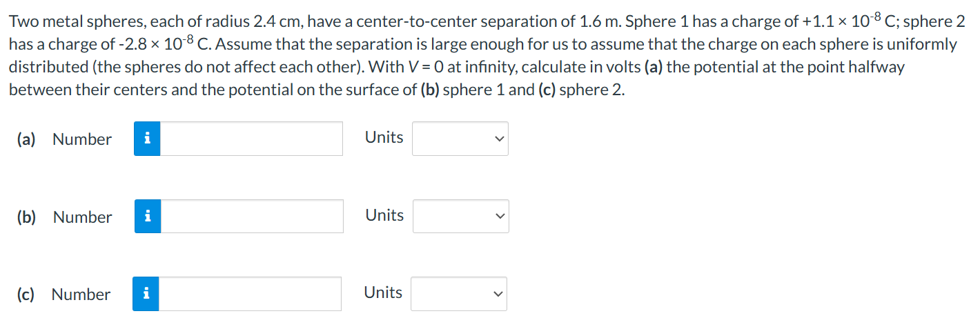Image resolution: width=980 pixels, height=318 pixels.
Task: Click the 'Units' label in row (a)
Action: coord(384,137)
